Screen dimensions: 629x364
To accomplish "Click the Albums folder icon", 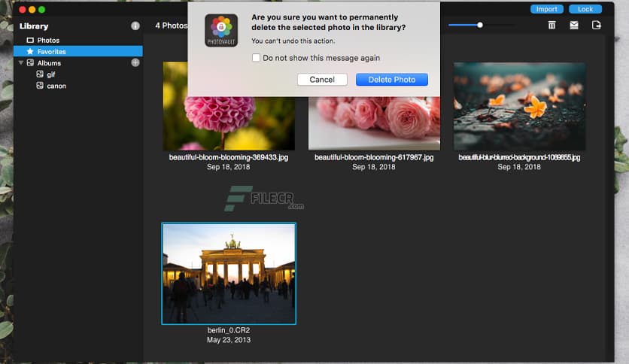I will tap(30, 62).
